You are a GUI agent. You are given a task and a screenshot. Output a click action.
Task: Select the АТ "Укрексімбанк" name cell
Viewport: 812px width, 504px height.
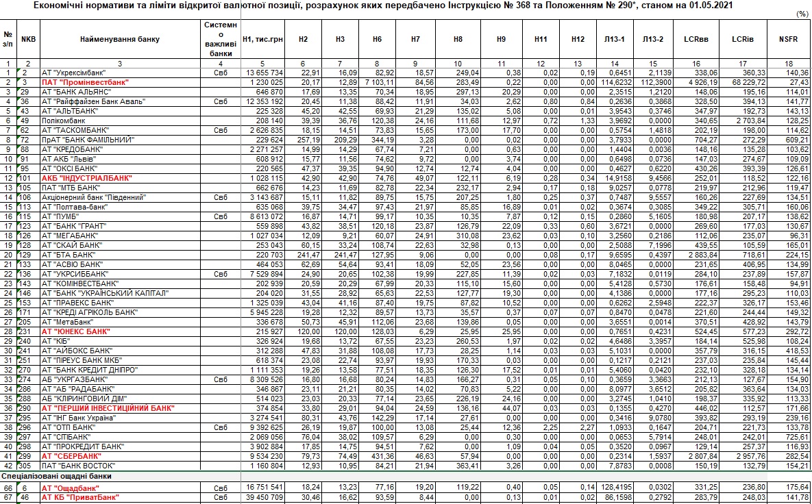[x=120, y=73]
